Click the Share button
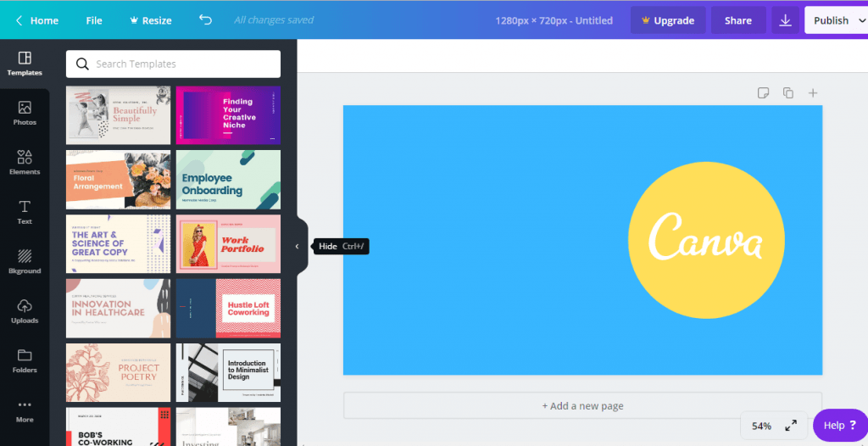The width and height of the screenshot is (868, 446). [x=738, y=20]
